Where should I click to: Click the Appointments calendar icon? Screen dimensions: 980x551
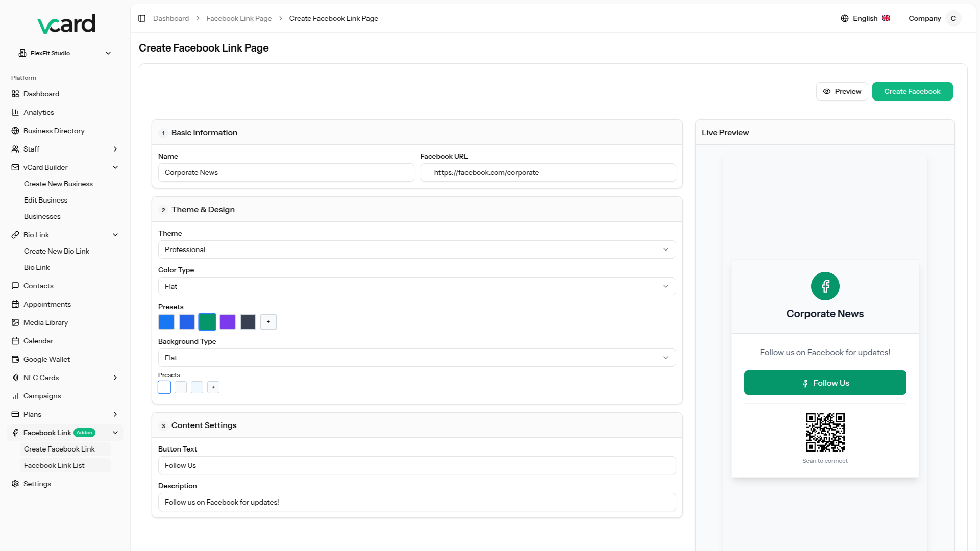pos(15,304)
